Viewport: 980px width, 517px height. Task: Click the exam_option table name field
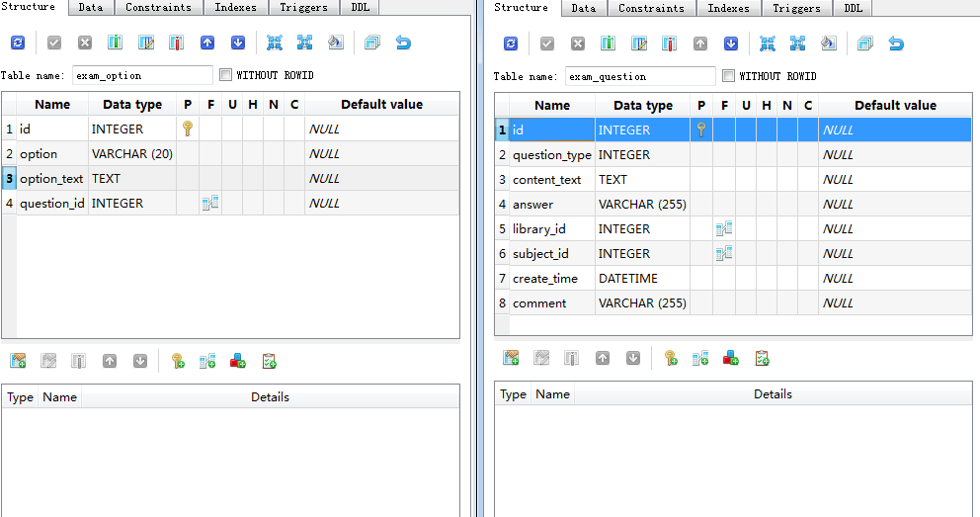click(x=142, y=75)
